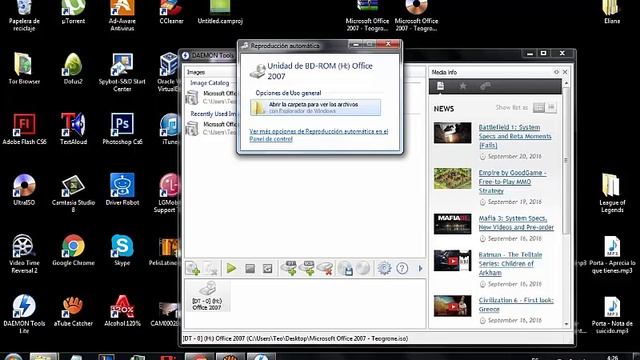
Task: Open Civilization 6 First look link
Action: 516,304
